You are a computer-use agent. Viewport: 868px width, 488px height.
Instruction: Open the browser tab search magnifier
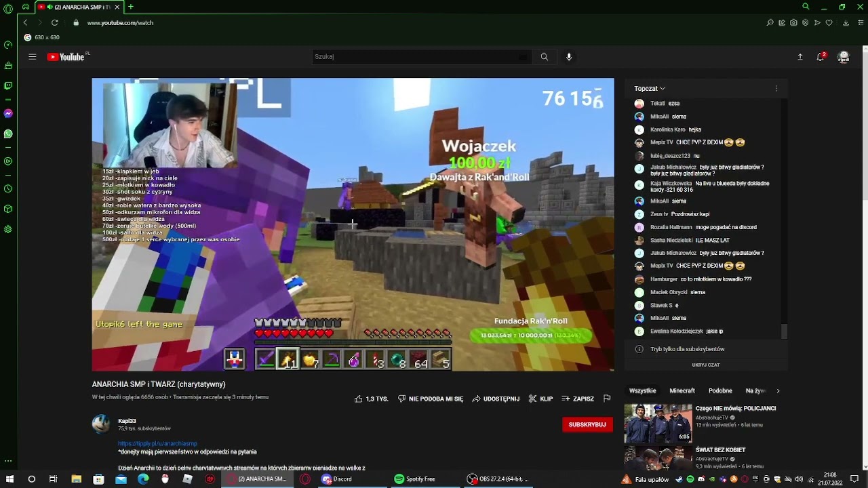(806, 7)
